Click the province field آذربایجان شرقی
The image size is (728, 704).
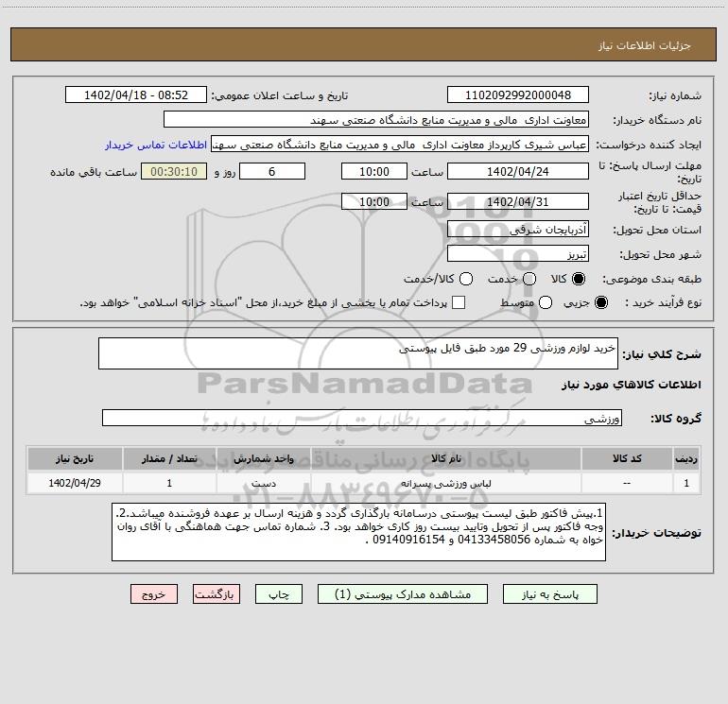click(x=518, y=229)
